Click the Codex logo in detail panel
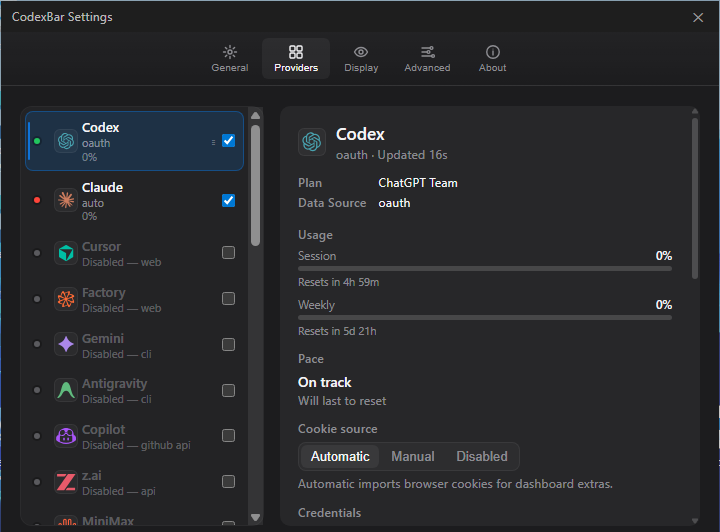 click(x=312, y=142)
